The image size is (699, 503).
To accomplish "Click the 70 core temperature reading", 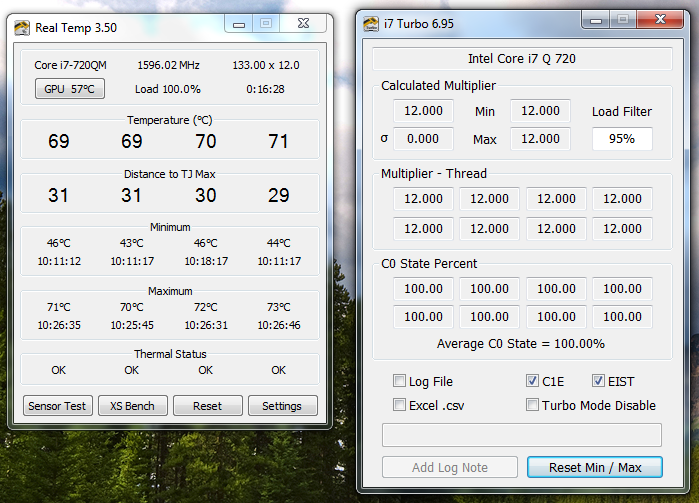I will [x=206, y=141].
